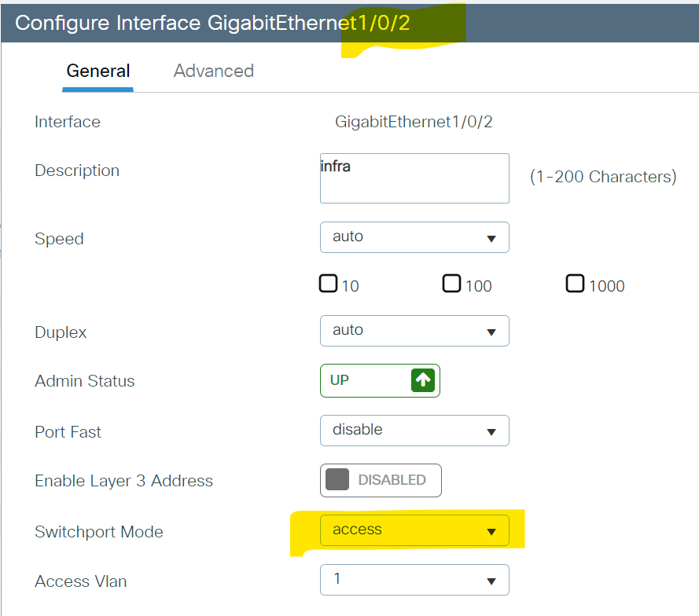The image size is (699, 616).
Task: Open the Duplex dropdown set to auto
Action: coord(414,331)
